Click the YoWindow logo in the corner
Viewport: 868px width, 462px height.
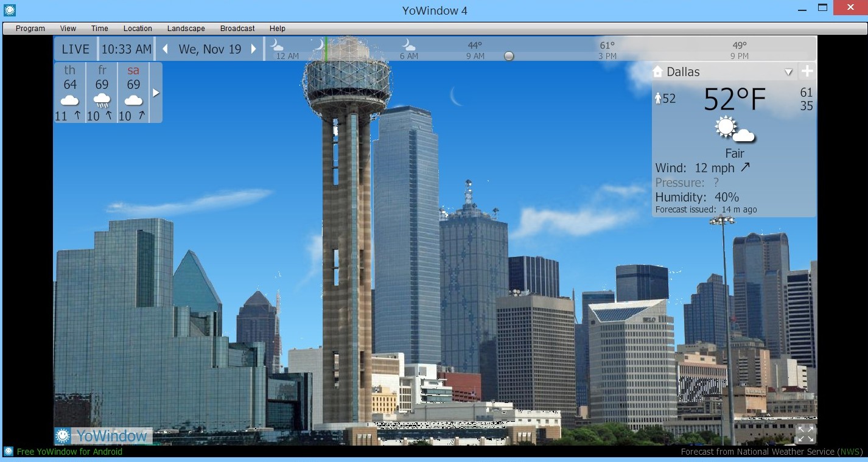[x=102, y=436]
